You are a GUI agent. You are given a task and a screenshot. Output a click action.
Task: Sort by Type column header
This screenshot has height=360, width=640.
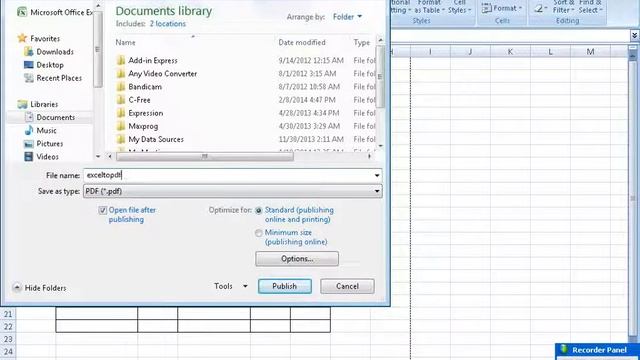[x=362, y=42]
